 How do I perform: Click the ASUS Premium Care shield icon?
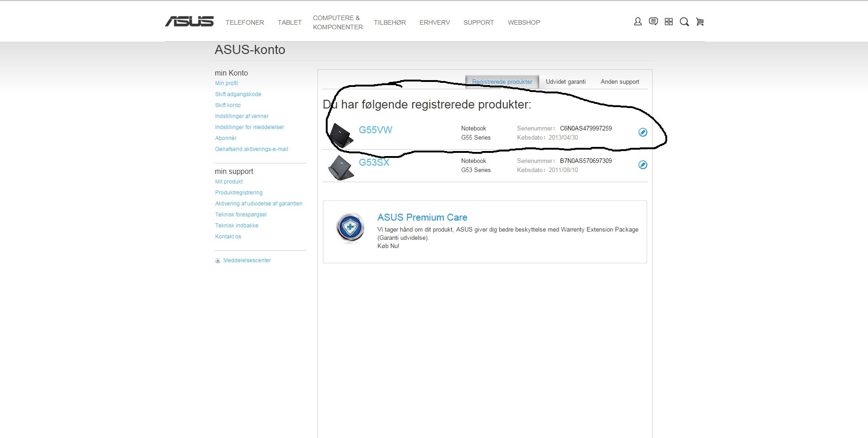tap(350, 227)
